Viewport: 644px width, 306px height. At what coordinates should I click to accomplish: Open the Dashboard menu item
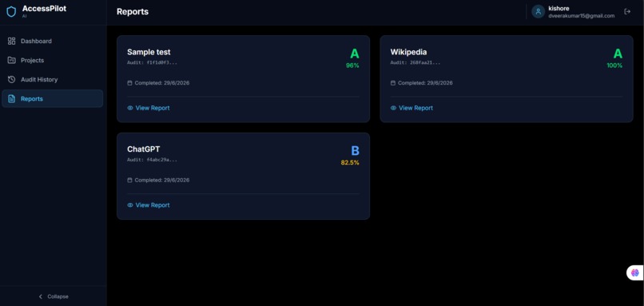[52, 41]
